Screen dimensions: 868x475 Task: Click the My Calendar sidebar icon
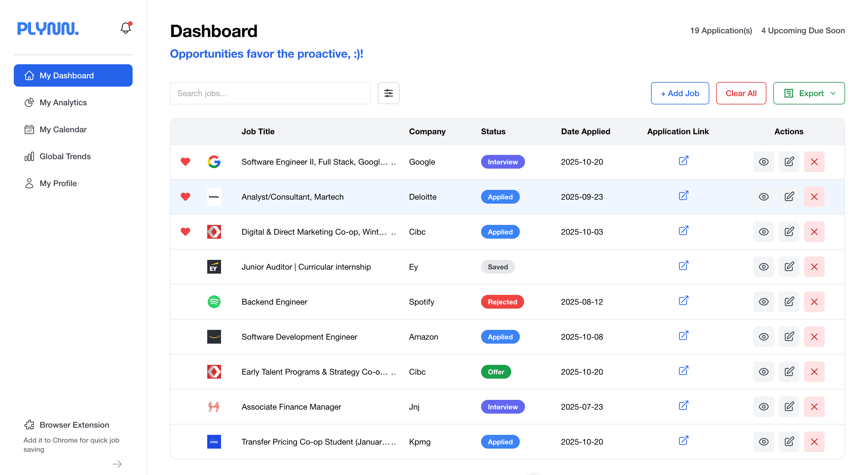coord(29,129)
